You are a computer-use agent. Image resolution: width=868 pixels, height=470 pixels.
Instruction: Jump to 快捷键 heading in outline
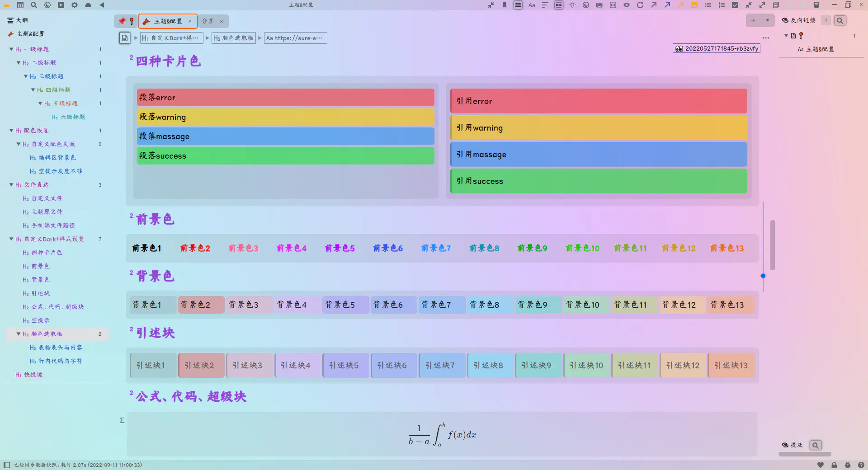33,375
